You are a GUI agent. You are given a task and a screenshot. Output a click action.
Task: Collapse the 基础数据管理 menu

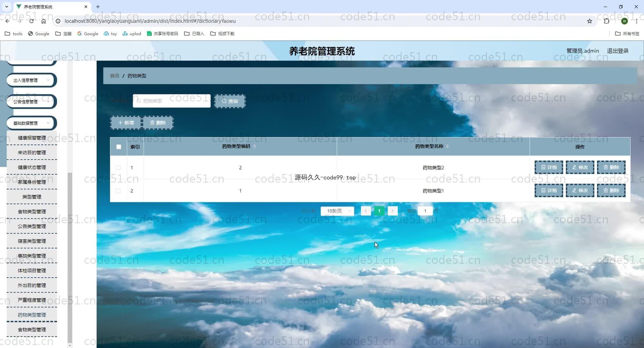tap(32, 123)
